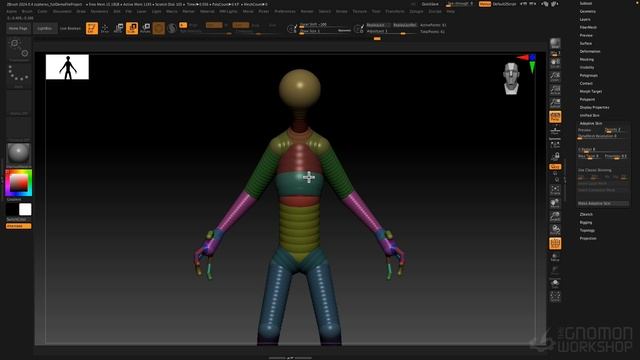Select the white color swatch
Viewport: 640px width, 360px height.
(25, 209)
